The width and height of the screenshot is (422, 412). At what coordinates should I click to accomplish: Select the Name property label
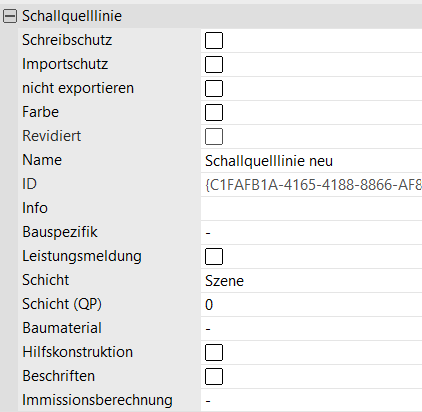click(42, 160)
